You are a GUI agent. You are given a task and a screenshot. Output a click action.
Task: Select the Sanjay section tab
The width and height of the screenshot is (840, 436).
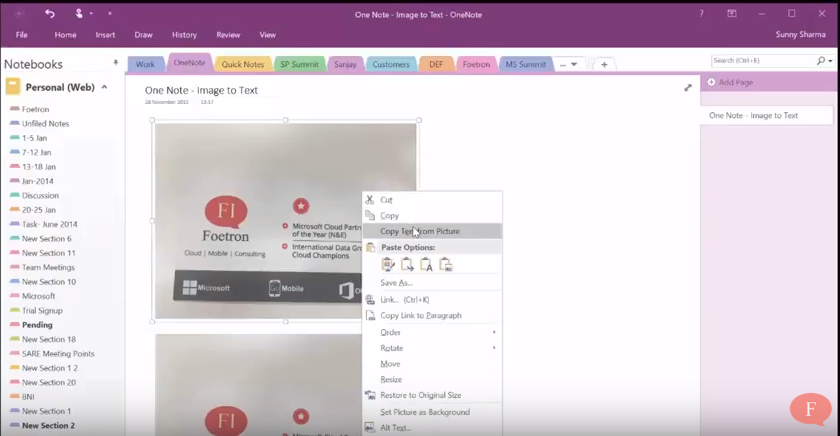point(345,64)
